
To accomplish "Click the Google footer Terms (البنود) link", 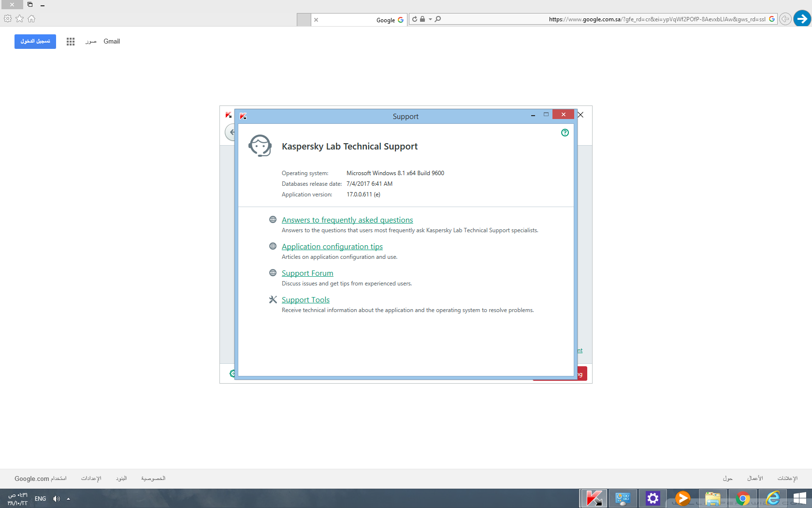I will click(121, 478).
